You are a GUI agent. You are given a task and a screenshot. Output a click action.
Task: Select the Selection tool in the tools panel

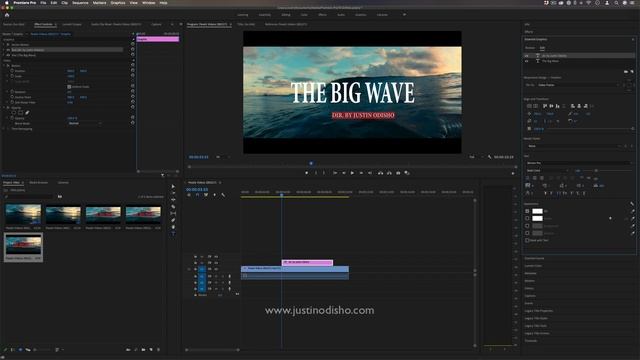(173, 187)
